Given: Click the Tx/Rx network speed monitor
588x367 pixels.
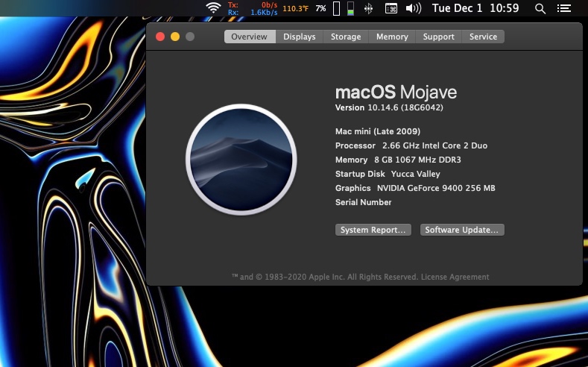Looking at the screenshot, I should pyautogui.click(x=253, y=8).
